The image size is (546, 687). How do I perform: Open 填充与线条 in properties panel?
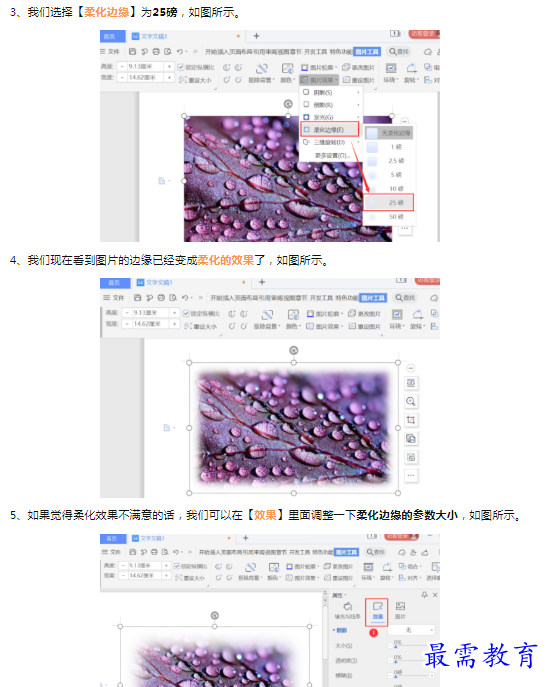(x=347, y=611)
